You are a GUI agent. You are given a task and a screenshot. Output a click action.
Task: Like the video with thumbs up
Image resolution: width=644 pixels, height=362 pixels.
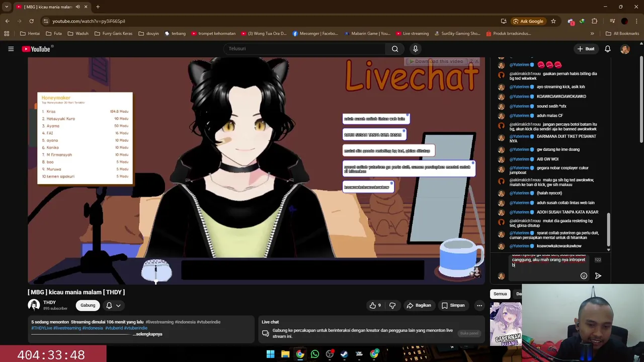375,305
